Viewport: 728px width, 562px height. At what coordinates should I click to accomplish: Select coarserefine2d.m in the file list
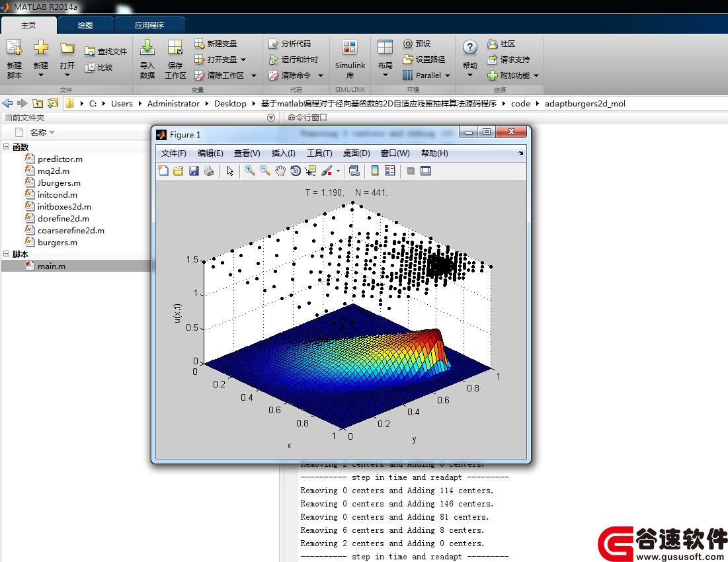[x=71, y=230]
